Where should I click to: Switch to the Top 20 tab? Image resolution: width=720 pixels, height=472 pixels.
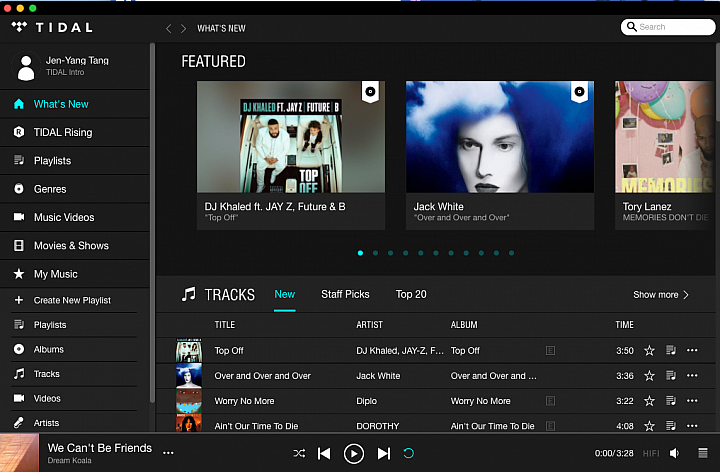point(411,294)
